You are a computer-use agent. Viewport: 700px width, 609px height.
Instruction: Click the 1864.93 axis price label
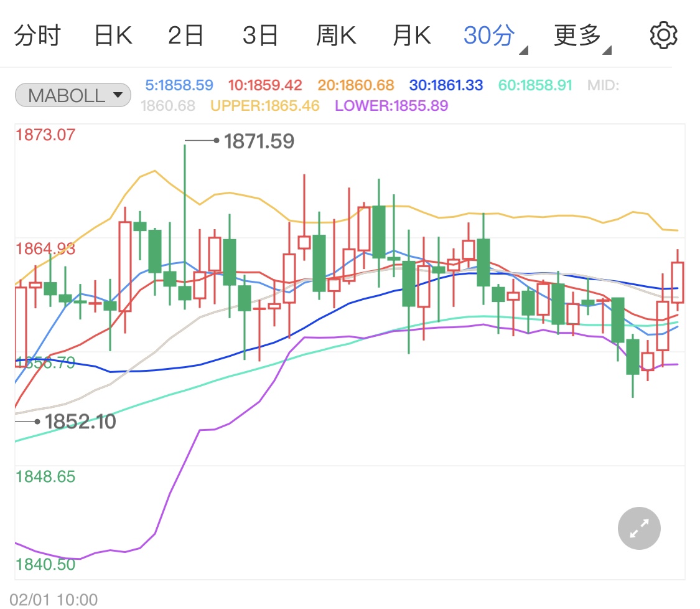(x=45, y=248)
